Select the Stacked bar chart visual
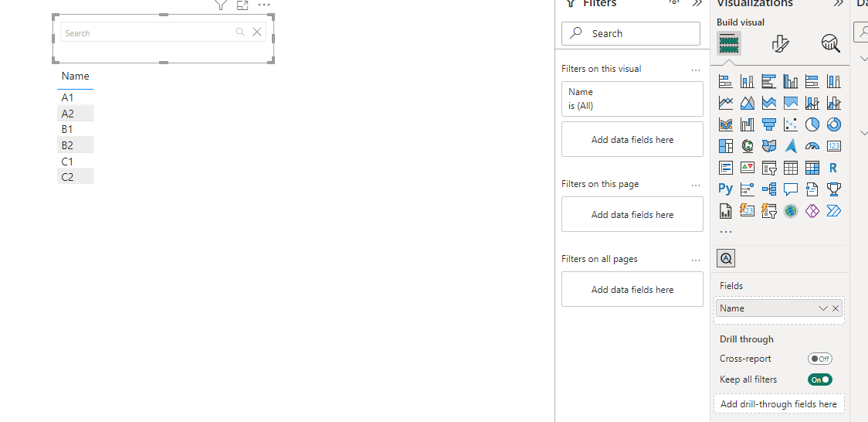The image size is (868, 422). tap(726, 81)
